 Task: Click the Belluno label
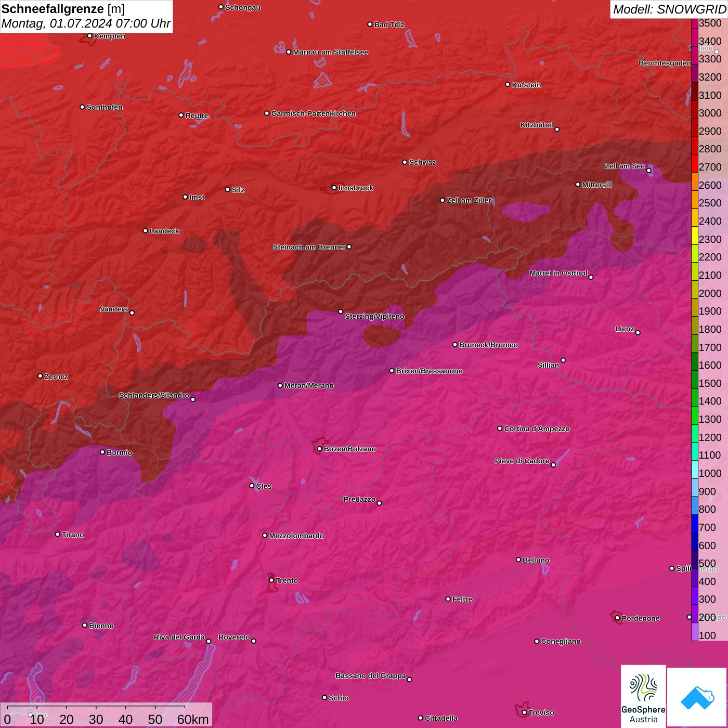(536, 560)
